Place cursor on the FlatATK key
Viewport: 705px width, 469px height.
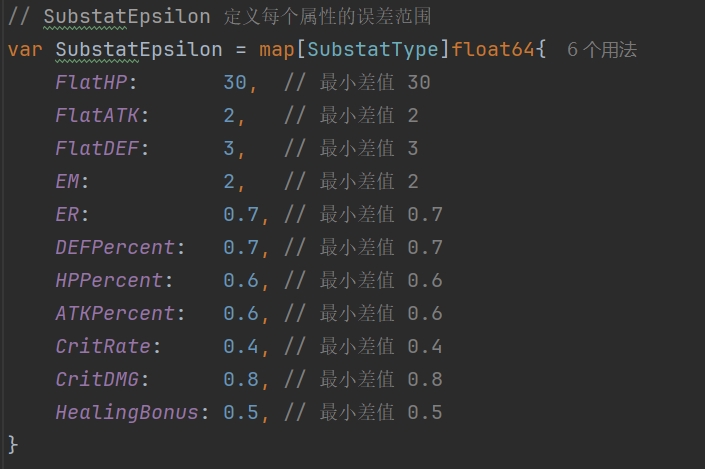coord(97,116)
